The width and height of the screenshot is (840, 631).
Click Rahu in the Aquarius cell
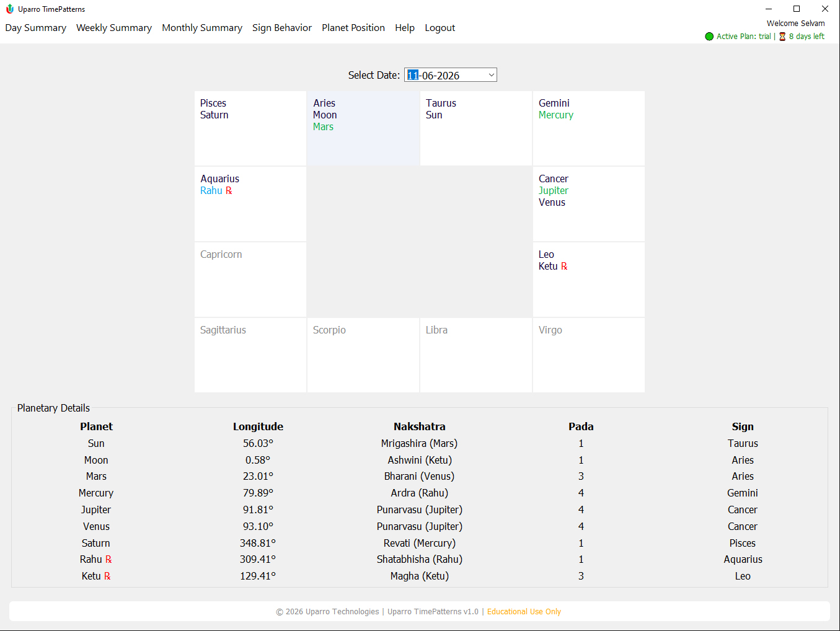pos(211,190)
